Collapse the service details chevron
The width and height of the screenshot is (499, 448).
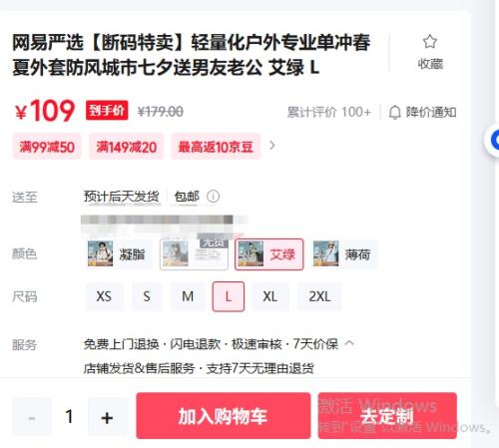(349, 343)
